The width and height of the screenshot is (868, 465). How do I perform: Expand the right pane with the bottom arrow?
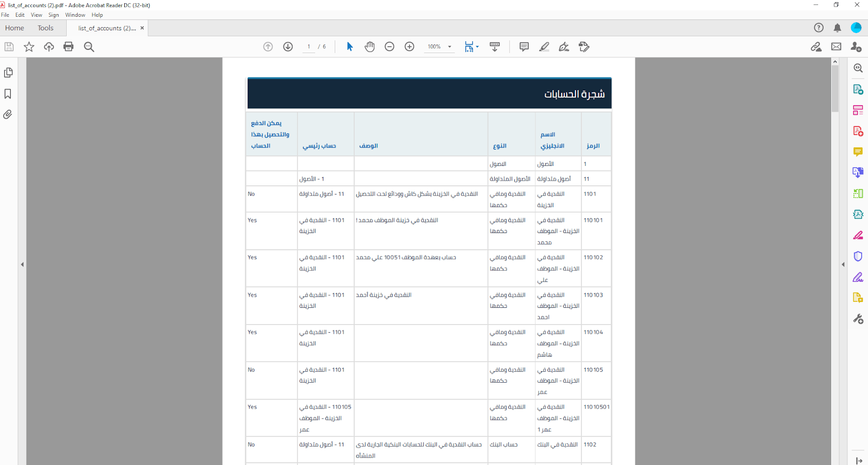point(858,461)
